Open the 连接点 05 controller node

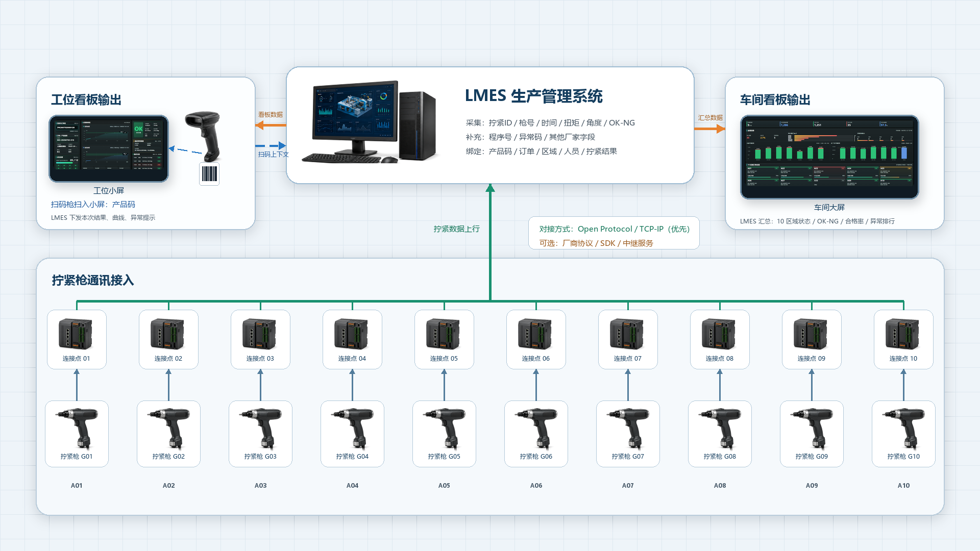point(443,334)
